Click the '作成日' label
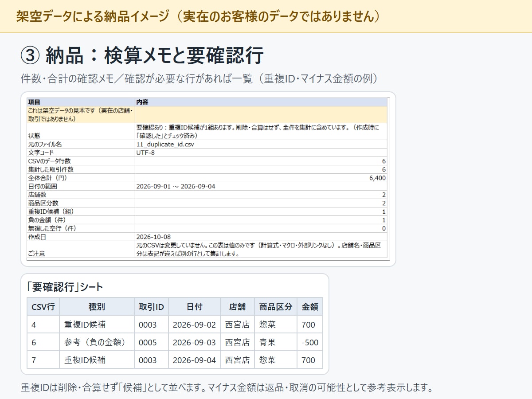This screenshot has width=532, height=399. (37, 237)
